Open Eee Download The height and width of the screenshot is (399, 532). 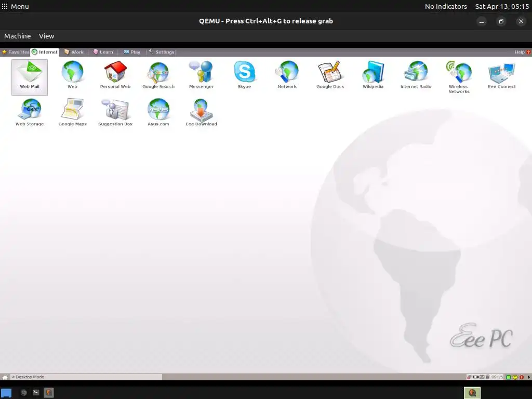click(x=201, y=112)
